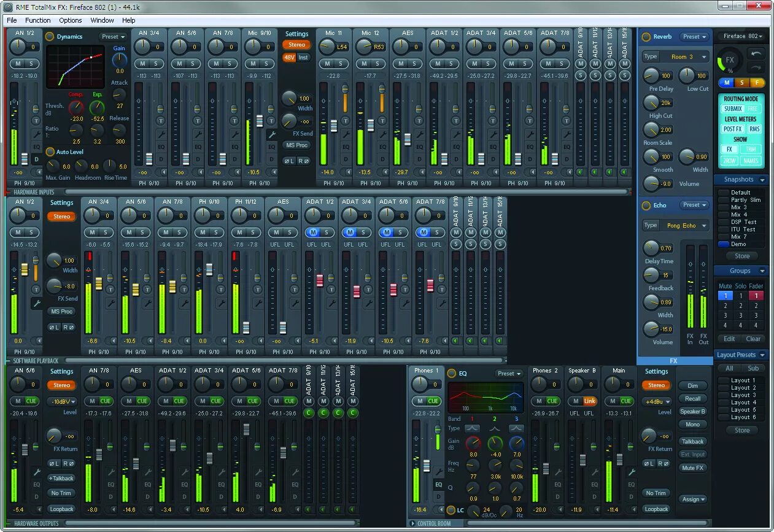The height and width of the screenshot is (532, 774).
Task: Click the Control Room section collapse arrow
Action: point(412,523)
